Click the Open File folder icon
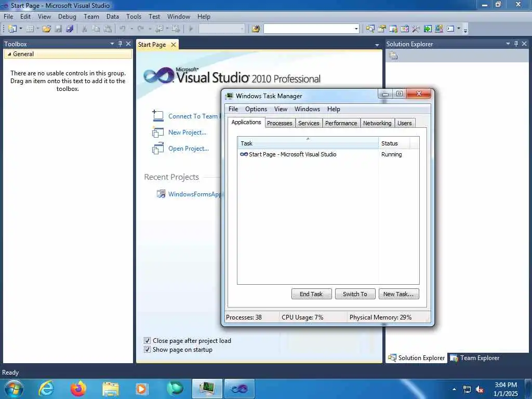 (46, 29)
